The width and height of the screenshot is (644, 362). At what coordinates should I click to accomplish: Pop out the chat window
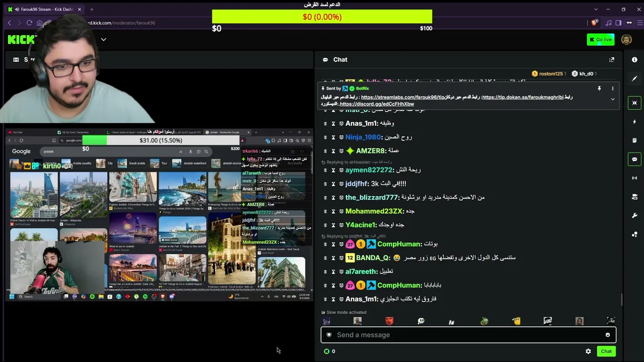point(612,59)
